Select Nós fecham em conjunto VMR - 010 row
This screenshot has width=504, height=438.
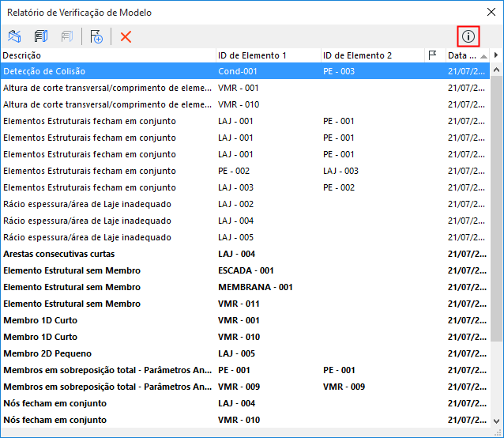tap(245, 420)
